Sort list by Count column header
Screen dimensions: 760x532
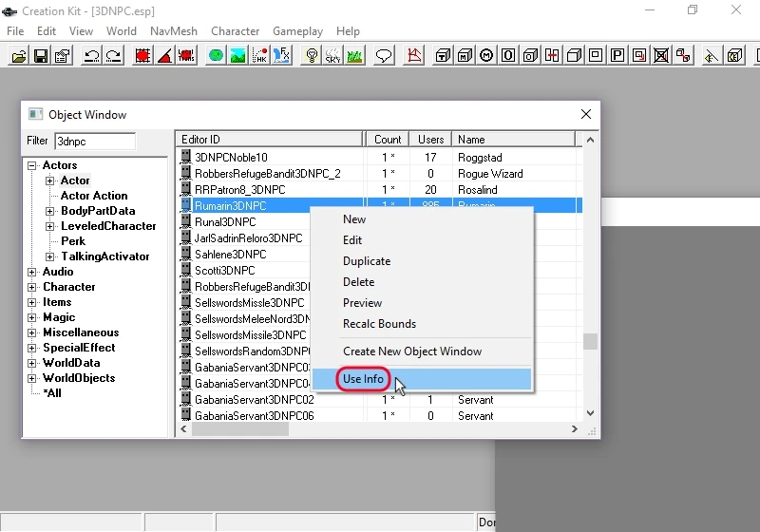(388, 140)
